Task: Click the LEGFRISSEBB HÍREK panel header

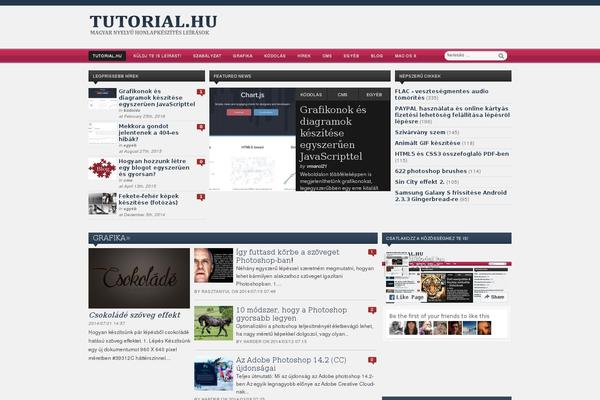Action: pyautogui.click(x=147, y=76)
